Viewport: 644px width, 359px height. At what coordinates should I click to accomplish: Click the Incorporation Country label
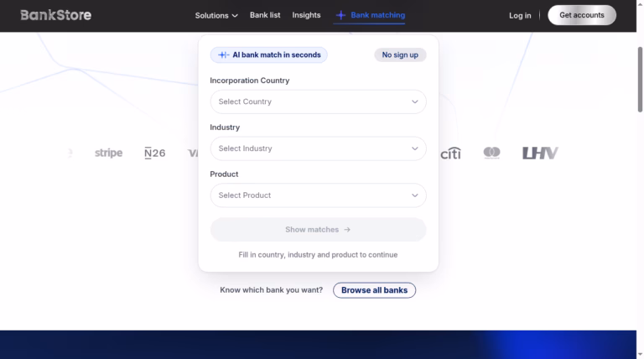pos(250,81)
